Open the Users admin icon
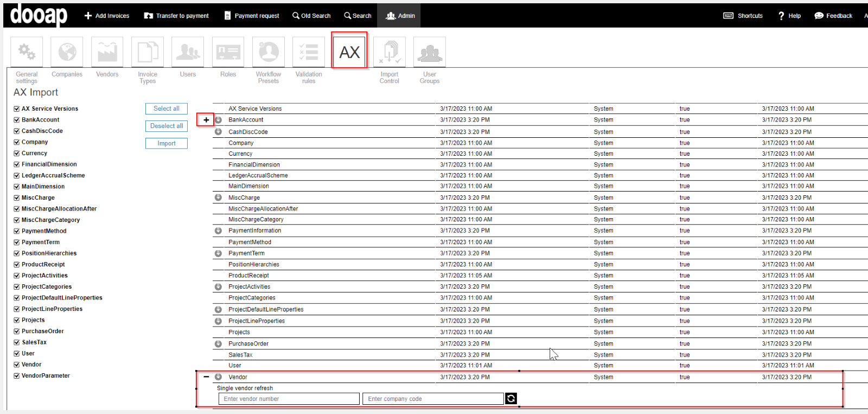This screenshot has width=868, height=414. tap(188, 52)
